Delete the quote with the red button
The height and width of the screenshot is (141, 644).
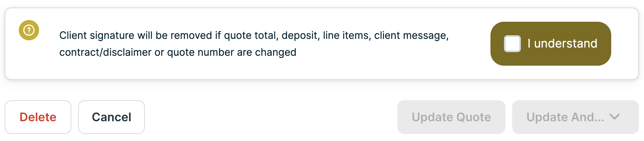[38, 117]
